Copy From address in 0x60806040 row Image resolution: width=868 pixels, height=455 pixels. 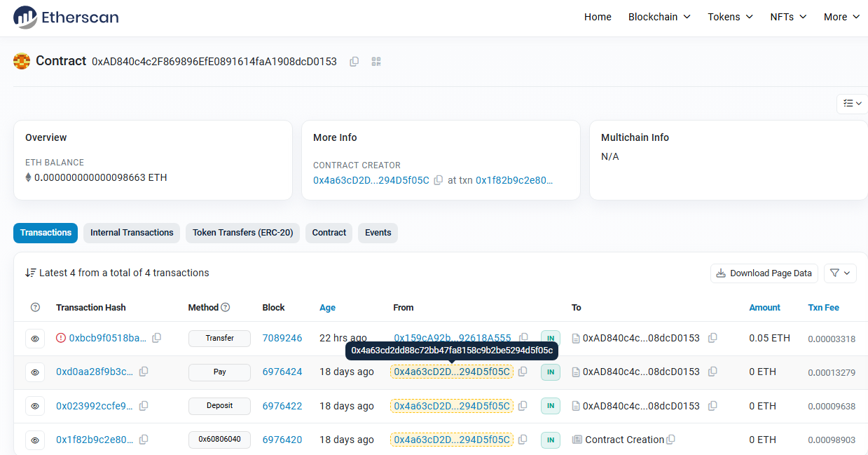coord(523,440)
